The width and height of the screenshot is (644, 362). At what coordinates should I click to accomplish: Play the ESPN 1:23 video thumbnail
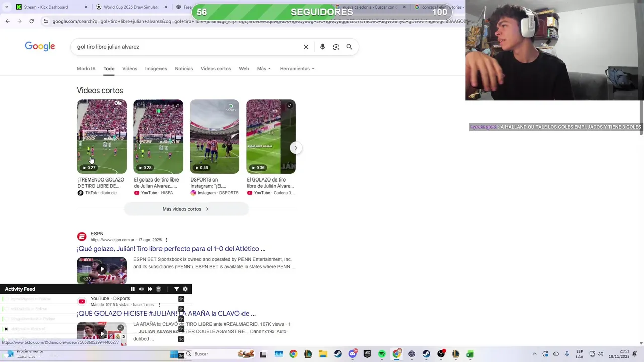click(102, 270)
